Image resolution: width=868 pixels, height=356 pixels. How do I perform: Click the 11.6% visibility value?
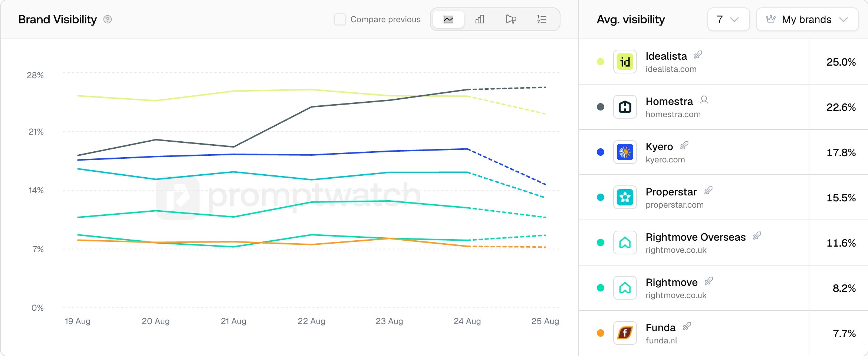[841, 243]
